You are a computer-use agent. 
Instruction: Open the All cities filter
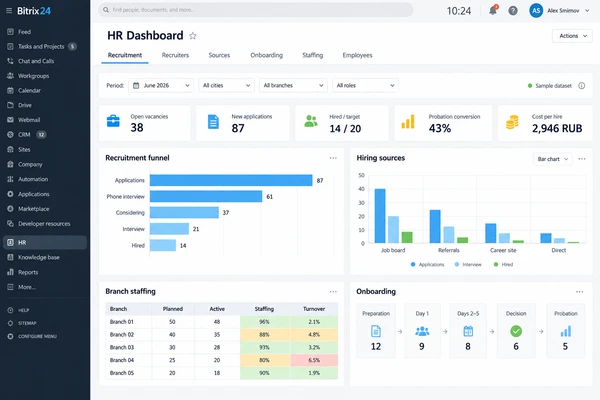tap(227, 85)
